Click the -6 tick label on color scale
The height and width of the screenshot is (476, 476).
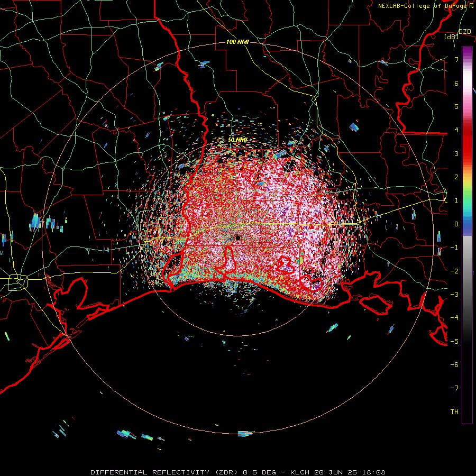(x=454, y=364)
